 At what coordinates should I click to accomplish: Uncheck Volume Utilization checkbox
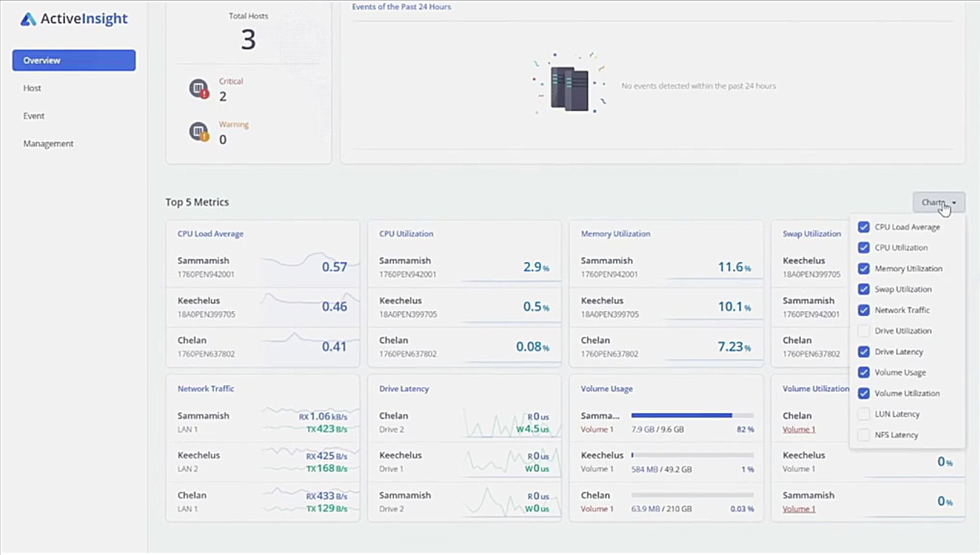coord(864,394)
